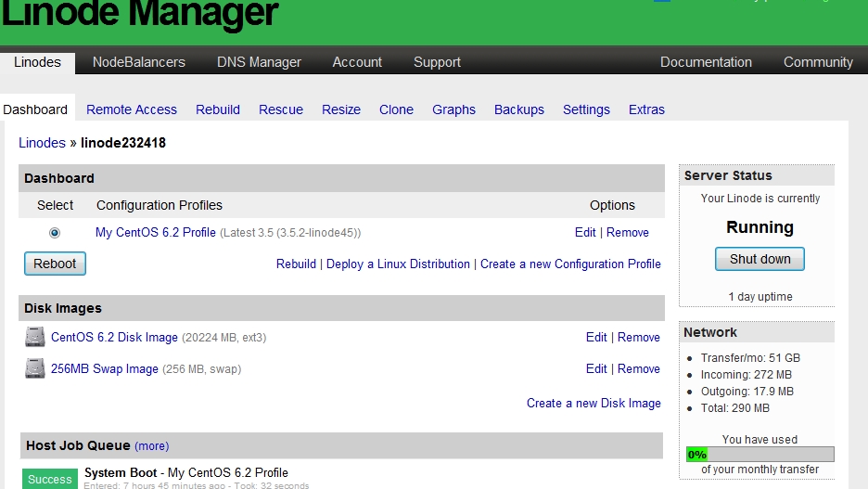
Task: Open the Settings subtab
Action: tap(586, 109)
